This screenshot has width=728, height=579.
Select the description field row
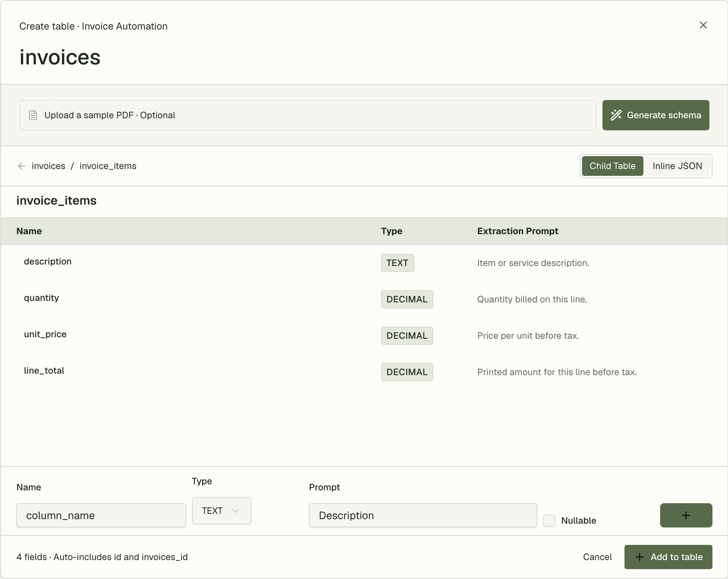click(x=364, y=263)
